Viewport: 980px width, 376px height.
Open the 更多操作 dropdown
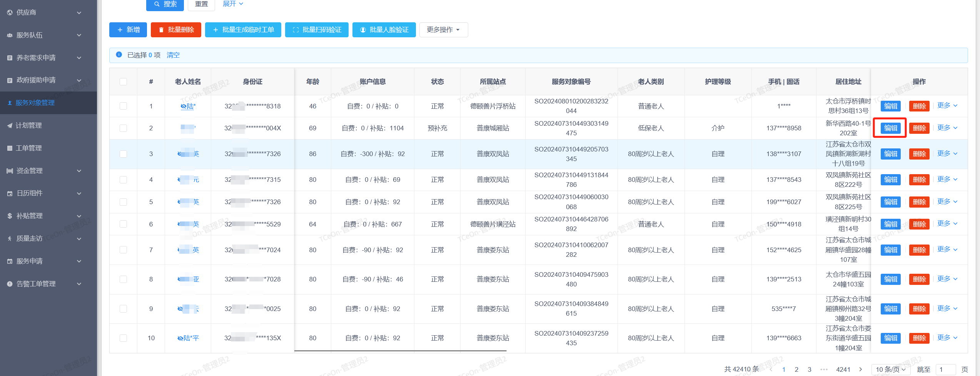tap(443, 30)
